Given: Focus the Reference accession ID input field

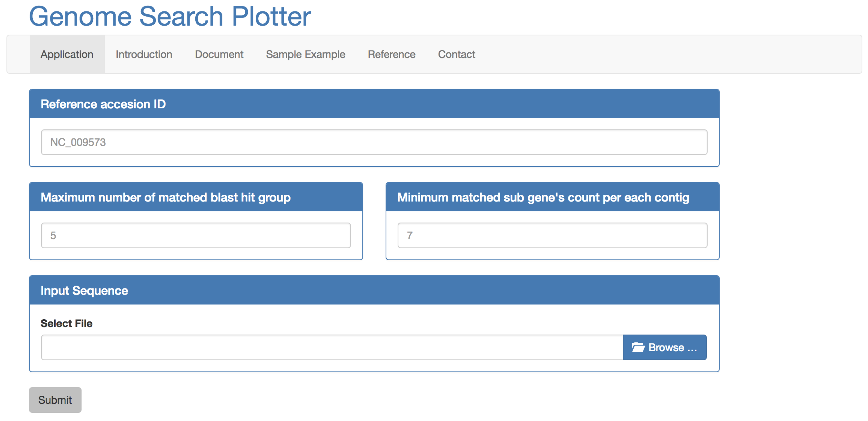Looking at the screenshot, I should pyautogui.click(x=374, y=142).
